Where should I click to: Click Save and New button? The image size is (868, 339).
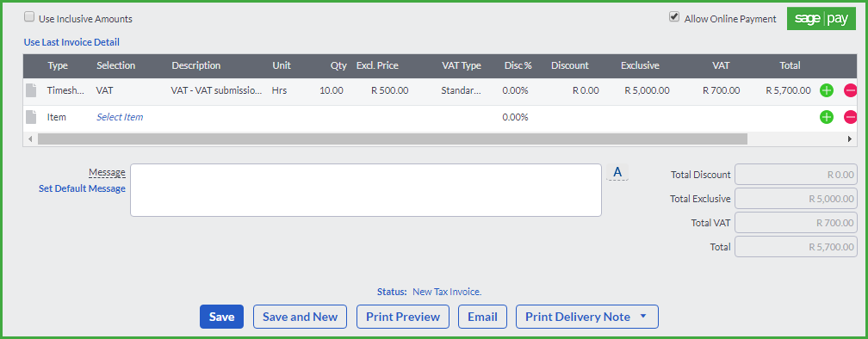pos(300,317)
